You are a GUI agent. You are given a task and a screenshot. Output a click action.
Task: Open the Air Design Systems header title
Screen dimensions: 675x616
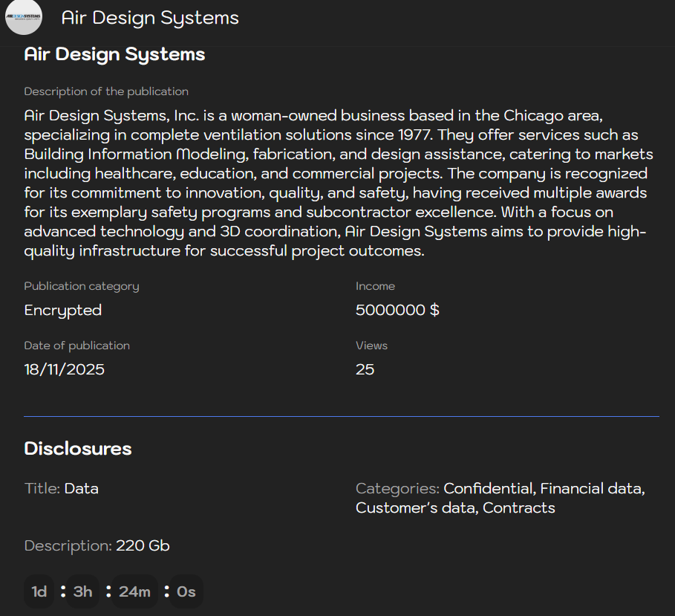149,17
